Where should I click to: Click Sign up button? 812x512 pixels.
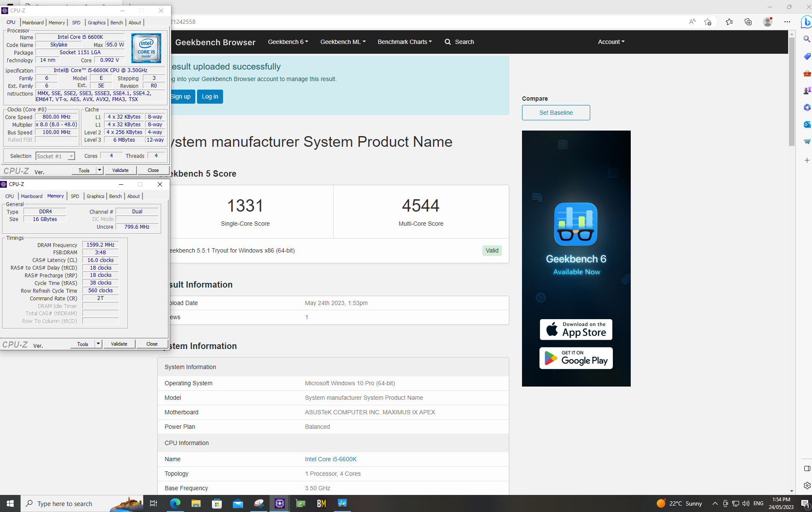[183, 96]
